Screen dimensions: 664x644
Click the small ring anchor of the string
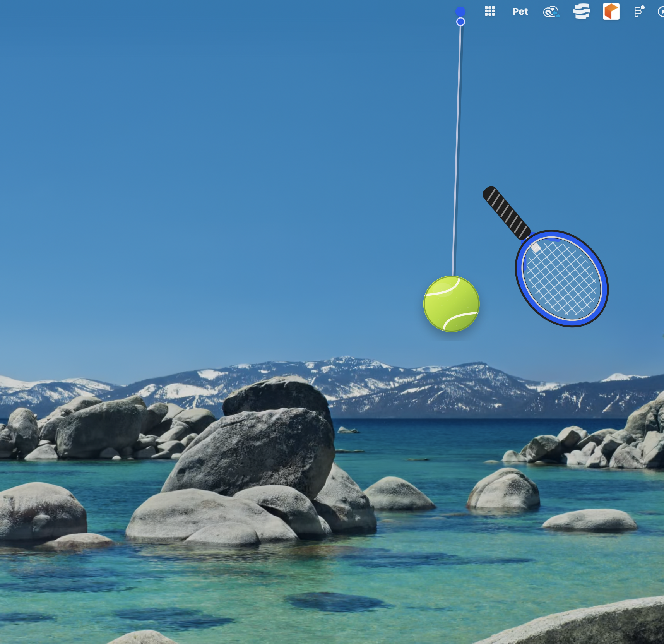[x=460, y=22]
